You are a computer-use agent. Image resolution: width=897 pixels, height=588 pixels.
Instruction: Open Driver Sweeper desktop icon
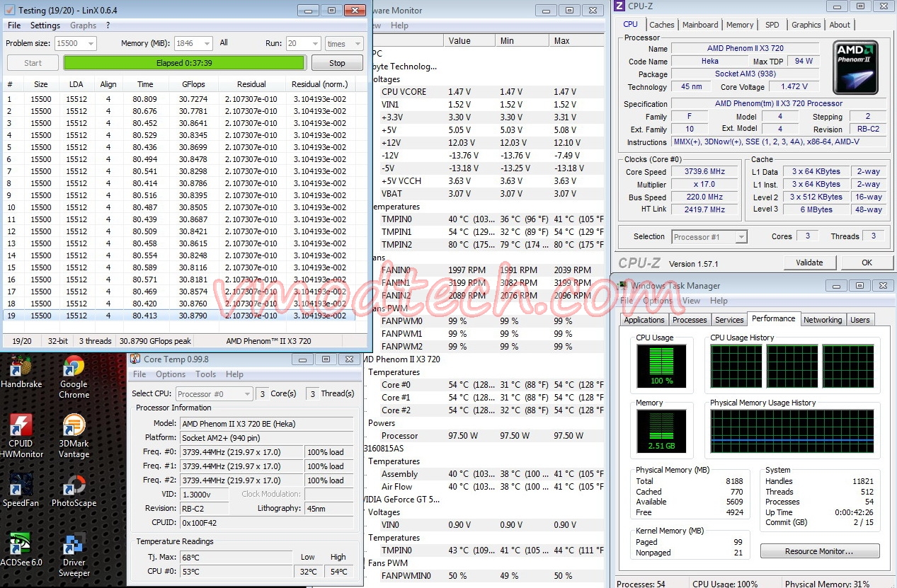(x=74, y=555)
